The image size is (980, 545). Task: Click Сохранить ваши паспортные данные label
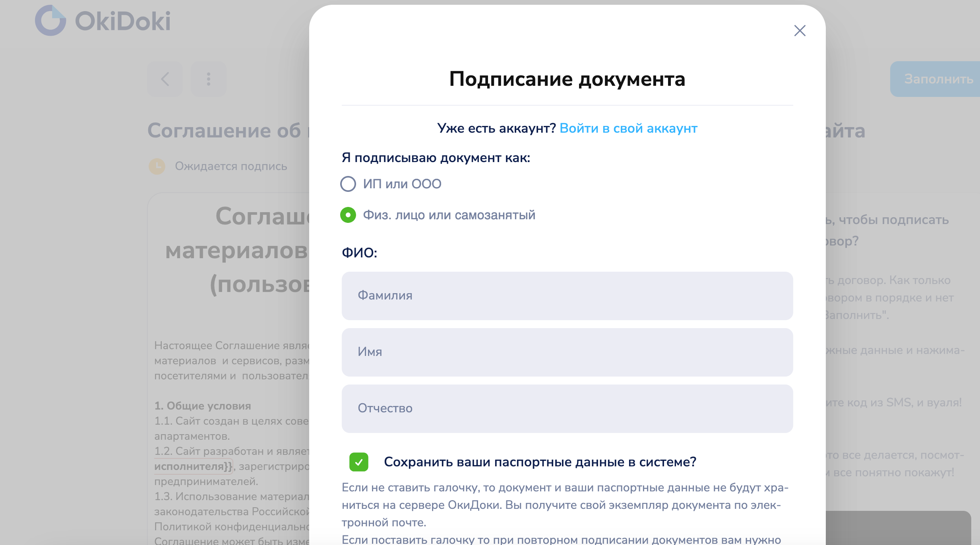click(540, 462)
